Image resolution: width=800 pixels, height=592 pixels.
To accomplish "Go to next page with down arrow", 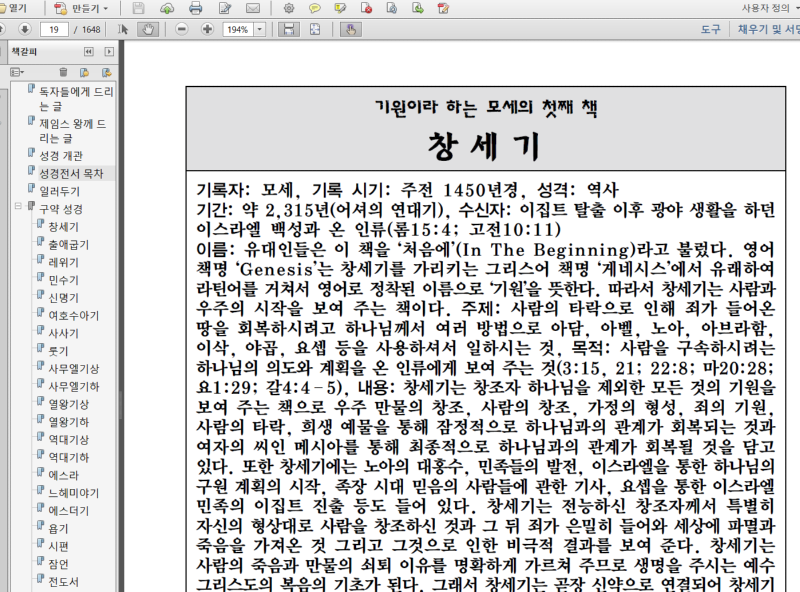I will [24, 29].
